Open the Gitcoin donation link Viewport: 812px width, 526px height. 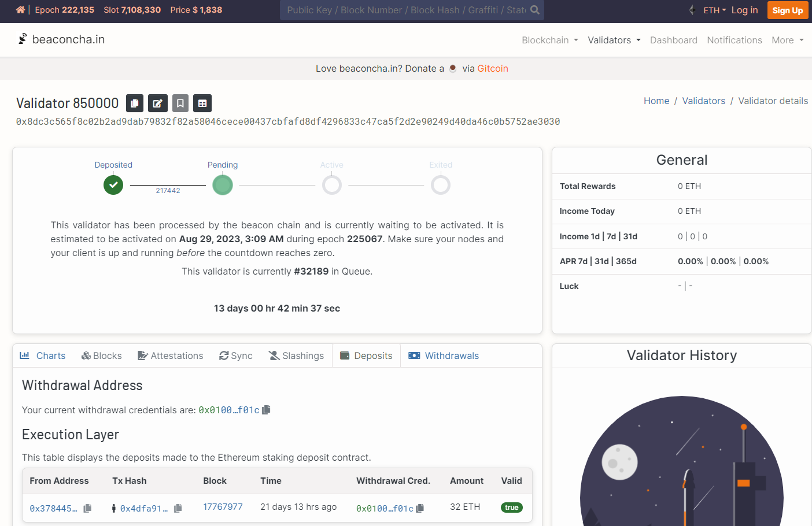(493, 68)
